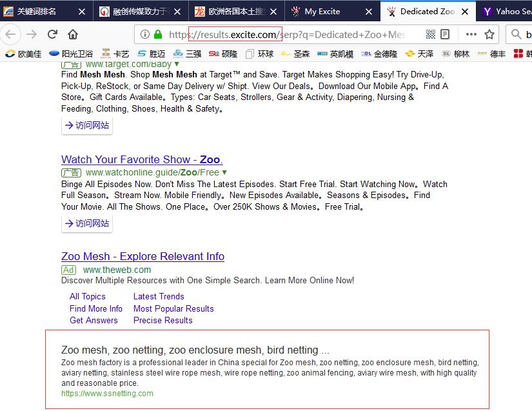
Task: Toggle reader view icon in address bar
Action: tap(446, 34)
